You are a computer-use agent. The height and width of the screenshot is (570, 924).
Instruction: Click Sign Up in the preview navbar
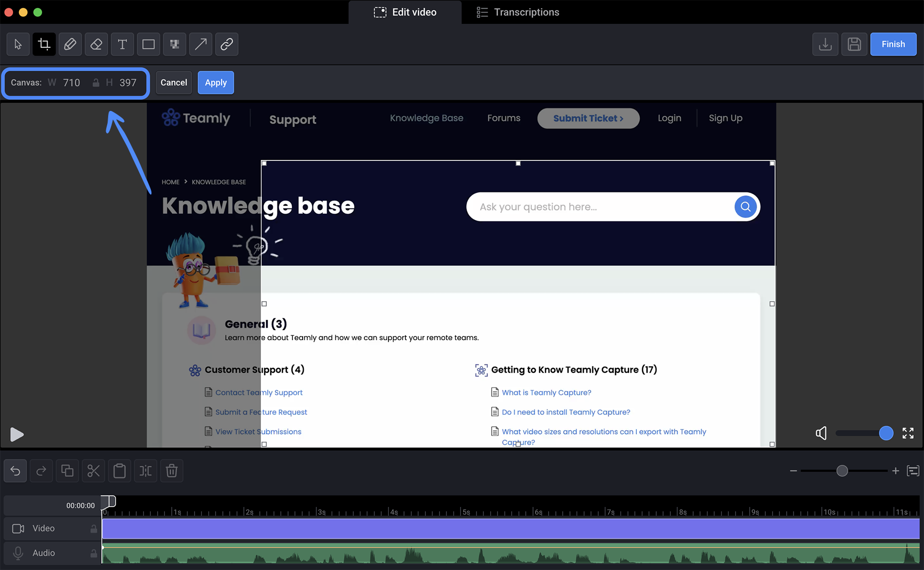tap(725, 118)
